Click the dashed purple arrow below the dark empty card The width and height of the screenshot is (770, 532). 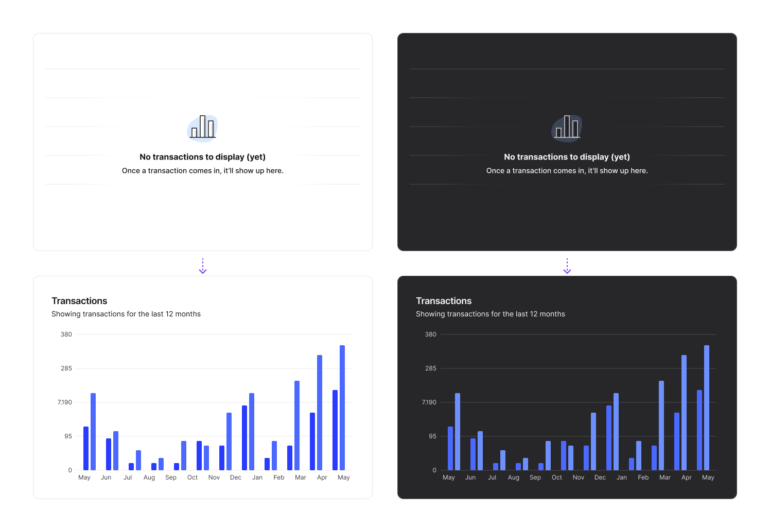[x=567, y=266]
